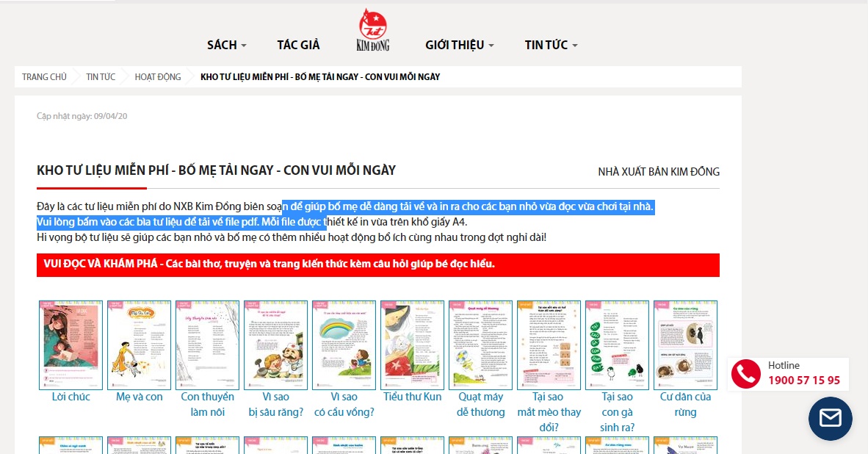Screen dimensions: 868x454
Task: Open the Tại sao mắt mèo thay đổi cover
Action: coord(549,345)
